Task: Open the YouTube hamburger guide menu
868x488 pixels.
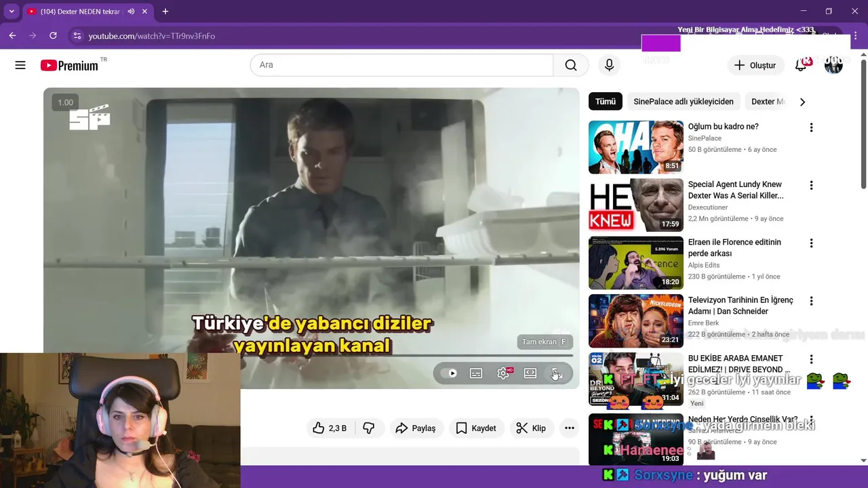Action: tap(20, 65)
